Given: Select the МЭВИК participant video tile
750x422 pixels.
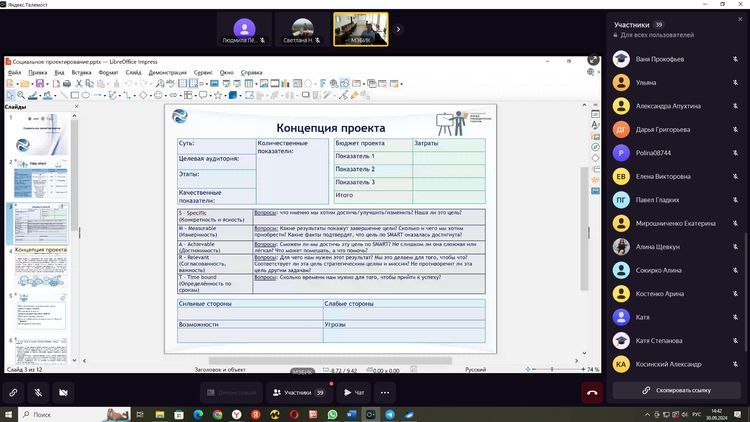Looking at the screenshot, I should [360, 29].
